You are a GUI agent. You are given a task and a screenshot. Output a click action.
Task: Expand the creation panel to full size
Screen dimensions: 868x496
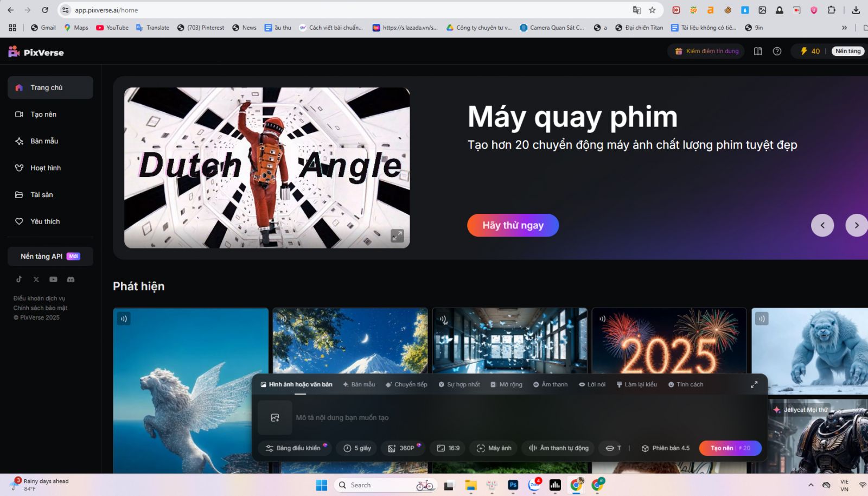click(x=754, y=384)
